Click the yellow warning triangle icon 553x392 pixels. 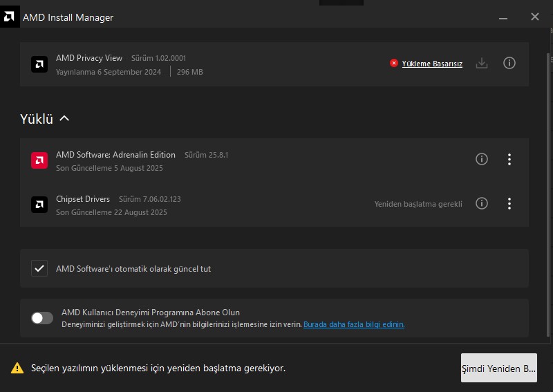tap(17, 368)
